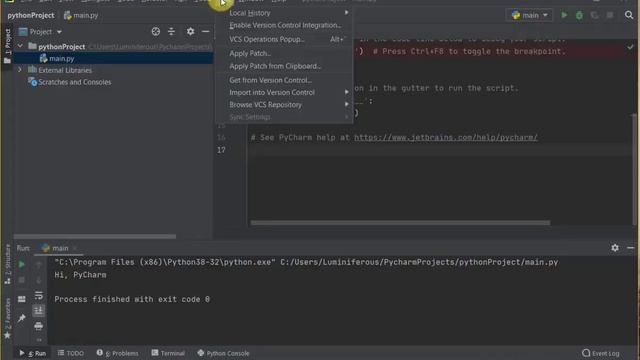Click 'Process finished with exit code 0' text
This screenshot has height=360, width=640.
(132, 299)
